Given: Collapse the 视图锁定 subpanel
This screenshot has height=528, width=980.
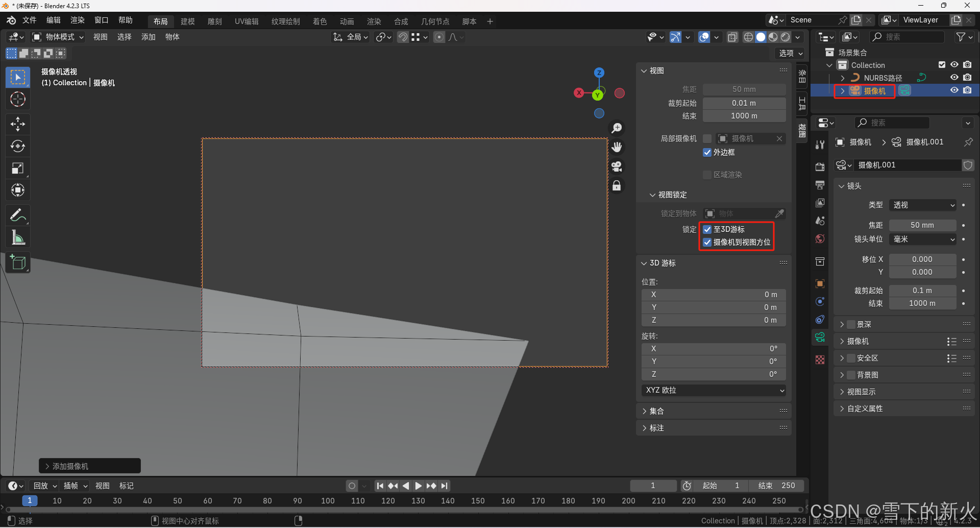Looking at the screenshot, I should (652, 195).
